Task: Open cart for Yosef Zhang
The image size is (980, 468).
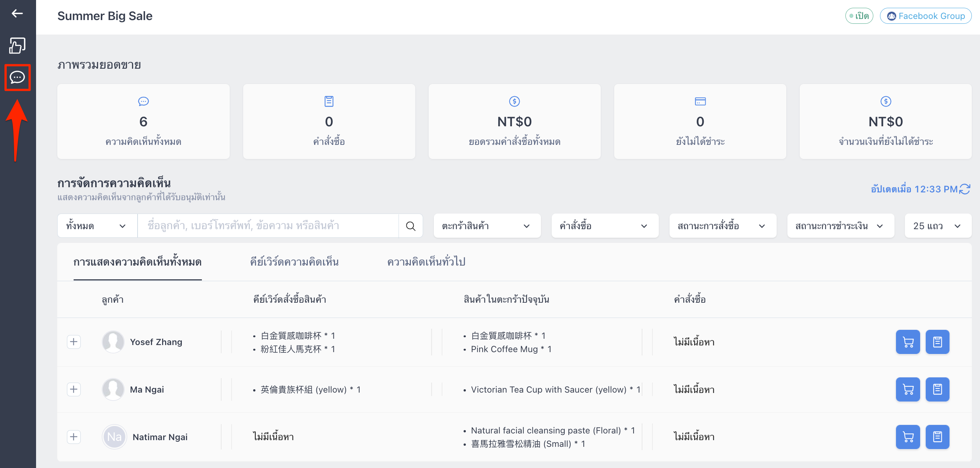Action: pyautogui.click(x=908, y=342)
